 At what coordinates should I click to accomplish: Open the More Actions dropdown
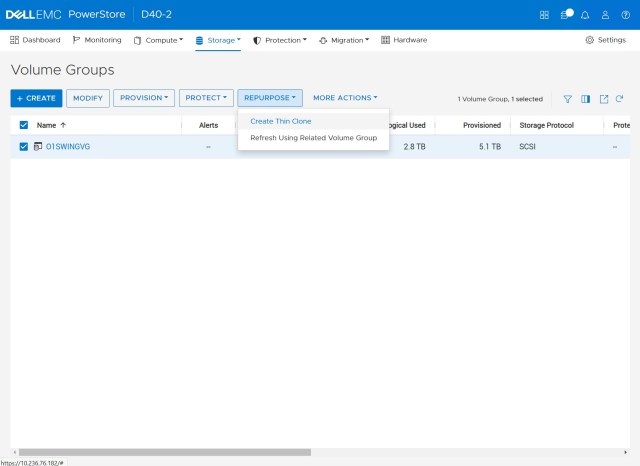coord(345,98)
